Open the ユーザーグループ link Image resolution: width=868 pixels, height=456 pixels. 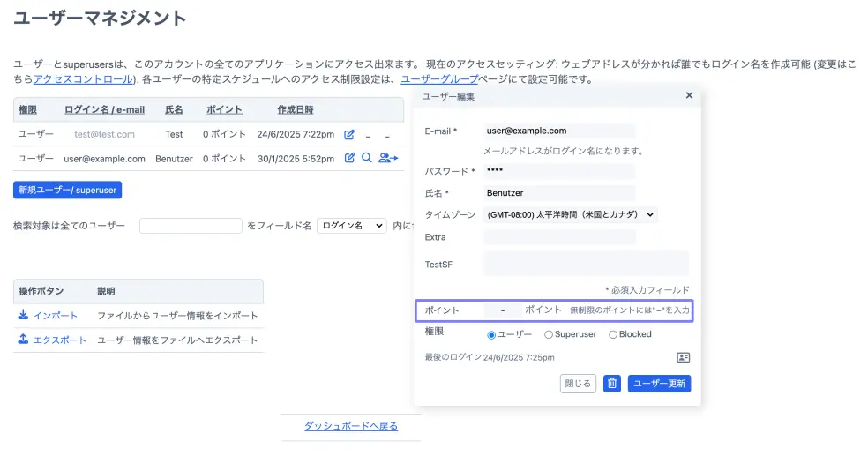coord(439,79)
